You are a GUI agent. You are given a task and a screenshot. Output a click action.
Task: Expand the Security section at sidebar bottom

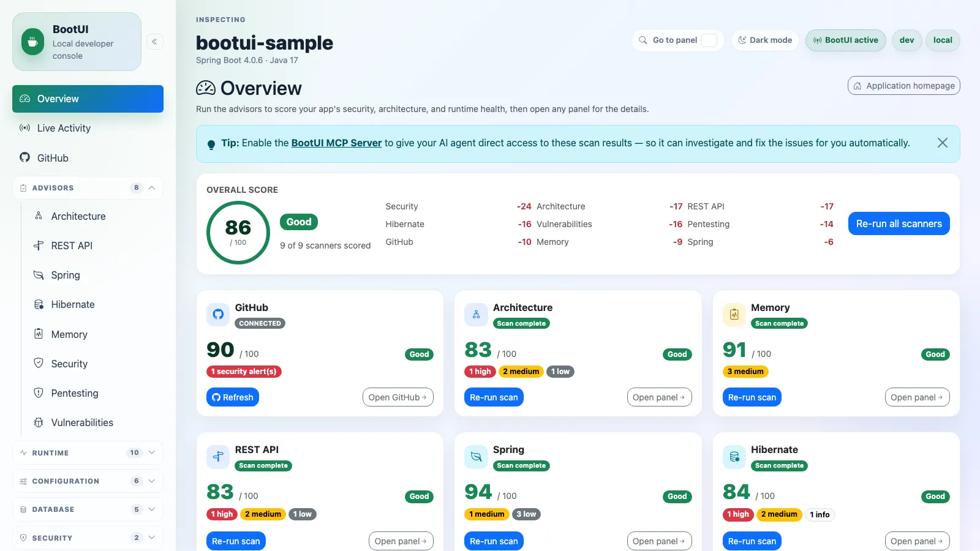pos(88,538)
